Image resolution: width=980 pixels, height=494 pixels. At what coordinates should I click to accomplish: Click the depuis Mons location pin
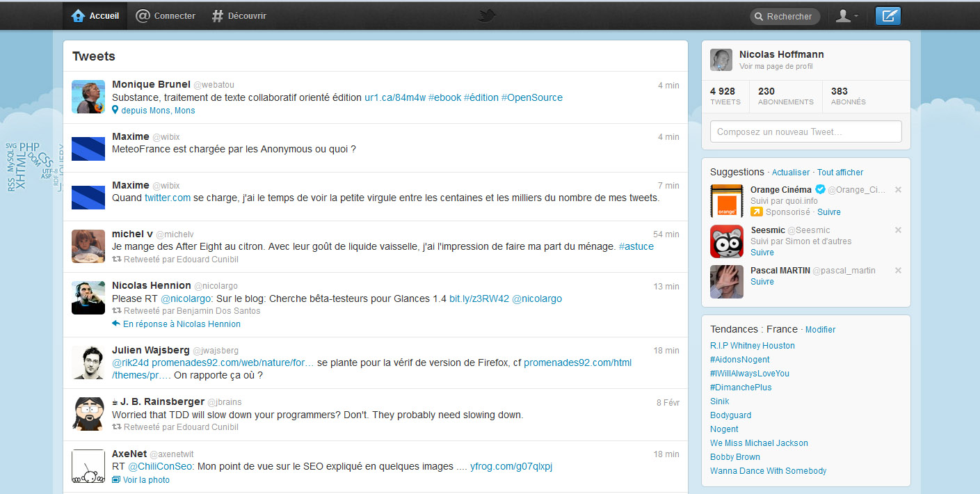[115, 110]
